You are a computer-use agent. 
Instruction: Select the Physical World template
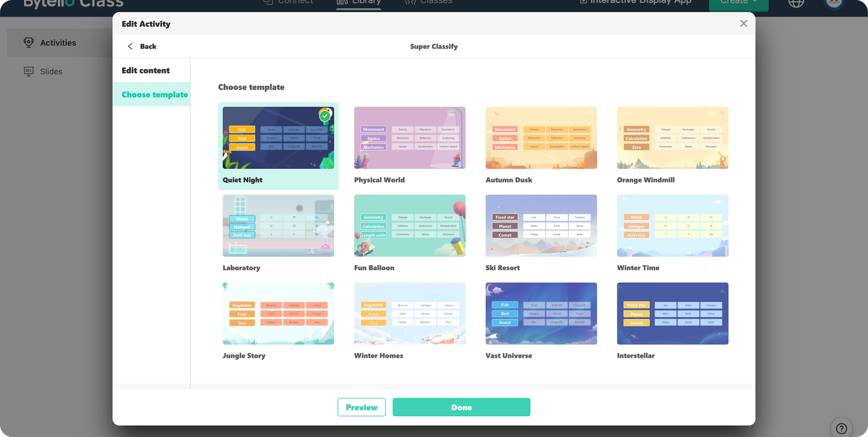[x=410, y=138]
